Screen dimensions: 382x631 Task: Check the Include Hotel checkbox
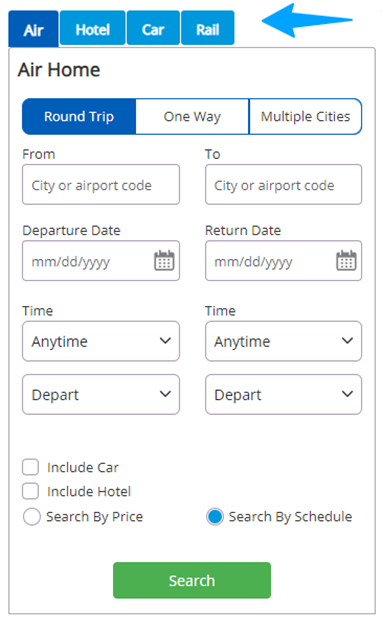[31, 491]
